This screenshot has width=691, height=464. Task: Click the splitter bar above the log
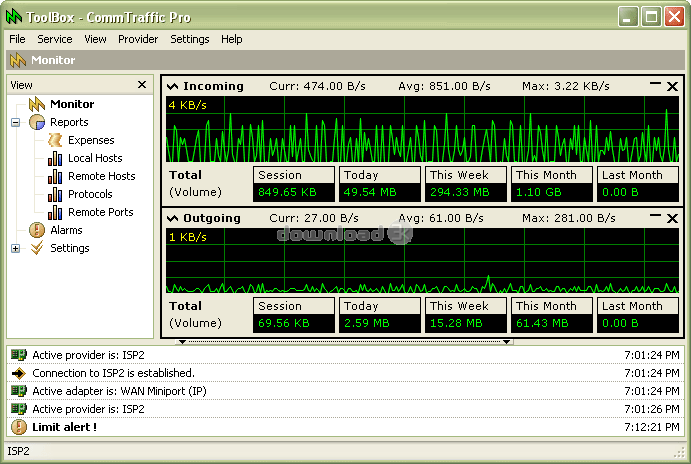(345, 341)
